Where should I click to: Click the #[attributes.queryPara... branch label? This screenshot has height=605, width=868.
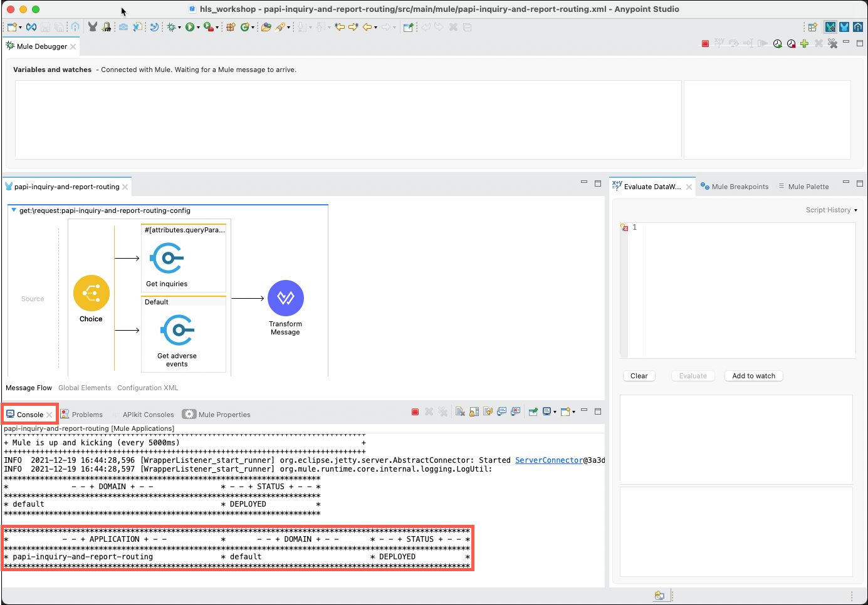pyautogui.click(x=184, y=230)
